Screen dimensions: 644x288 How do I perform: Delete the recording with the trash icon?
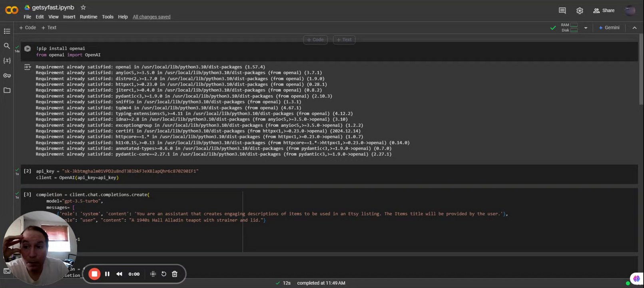[x=175, y=274]
